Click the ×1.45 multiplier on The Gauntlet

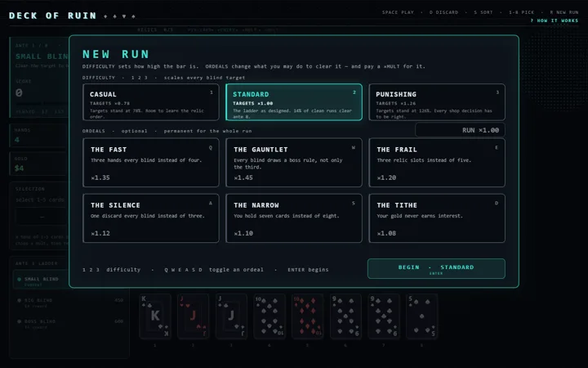(243, 177)
